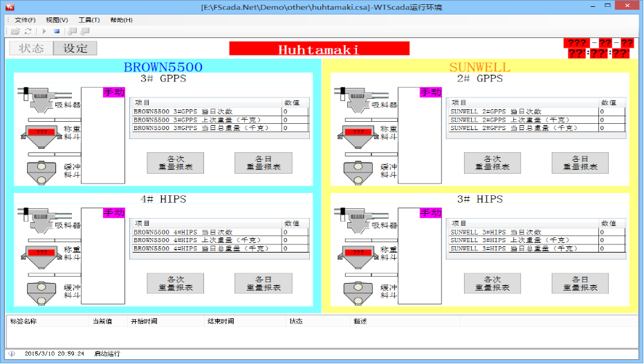This screenshot has width=644, height=364.
Task: Select the SUNWELL 3# HIPS buffer hopper
Action: [358, 293]
